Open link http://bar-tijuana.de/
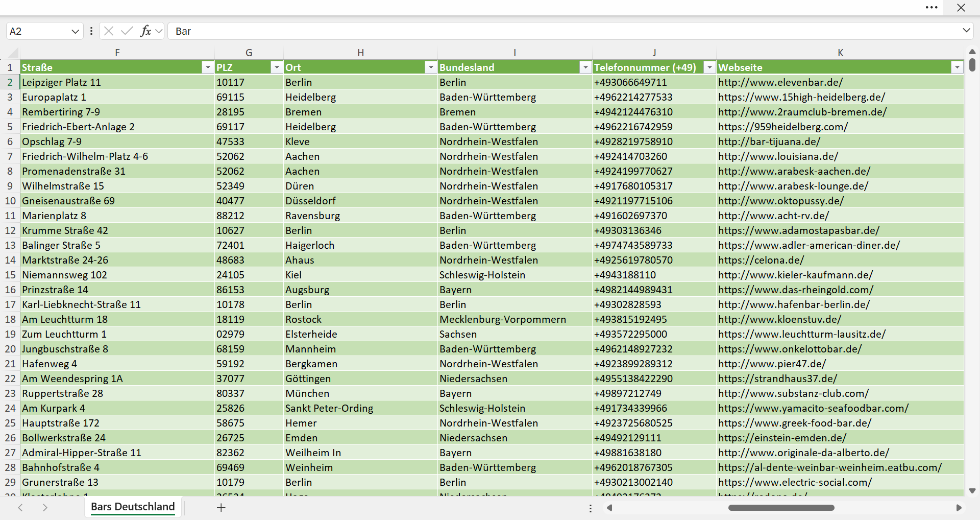The image size is (980, 520). pyautogui.click(x=769, y=141)
